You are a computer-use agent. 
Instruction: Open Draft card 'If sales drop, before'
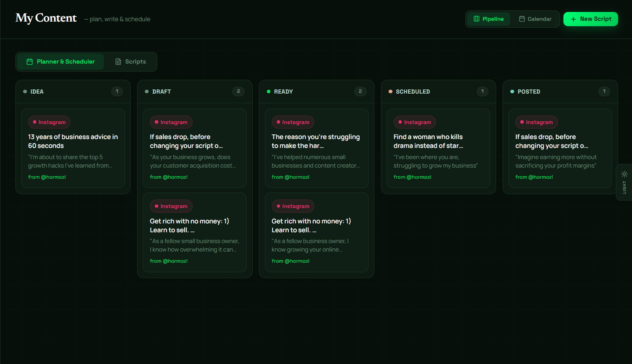click(194, 148)
